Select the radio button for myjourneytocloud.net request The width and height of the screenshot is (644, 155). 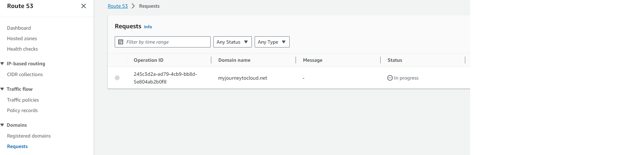[117, 78]
